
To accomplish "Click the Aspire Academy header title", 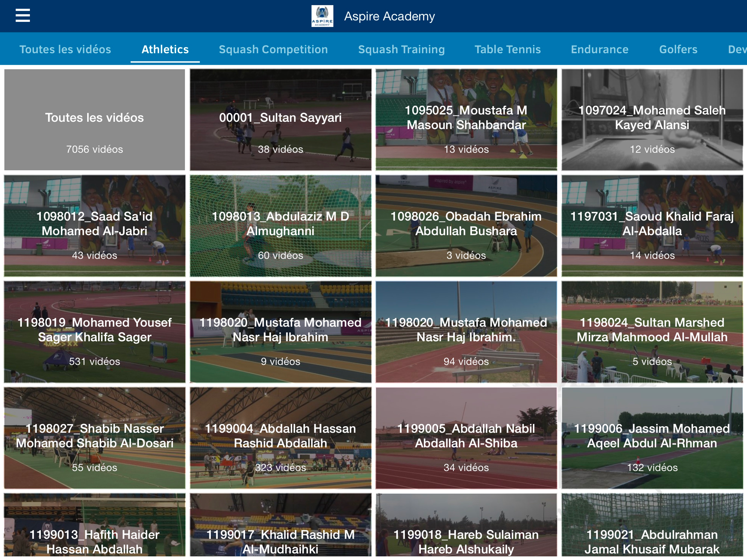I will [x=389, y=16].
